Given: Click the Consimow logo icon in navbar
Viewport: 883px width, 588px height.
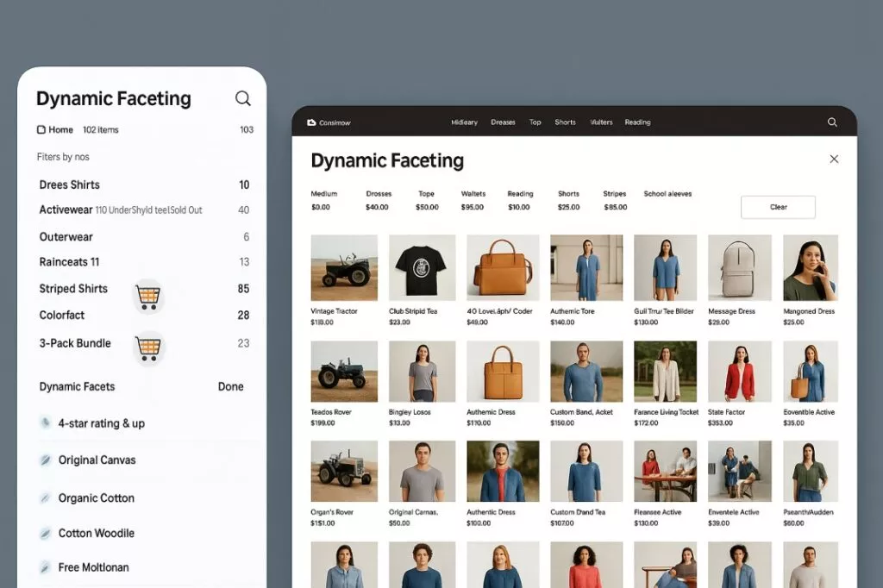Looking at the screenshot, I should click(x=311, y=122).
